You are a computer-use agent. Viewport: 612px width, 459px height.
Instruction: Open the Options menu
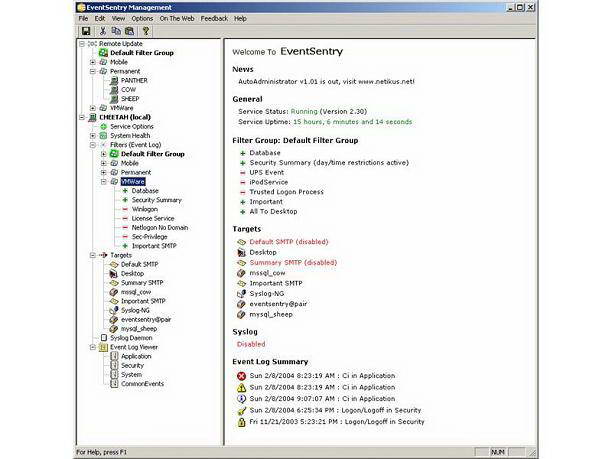click(x=142, y=18)
